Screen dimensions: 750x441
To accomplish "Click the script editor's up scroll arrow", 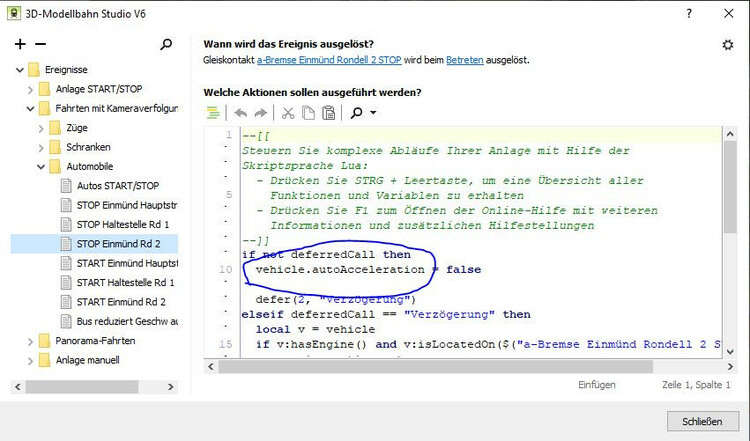I will [x=730, y=134].
